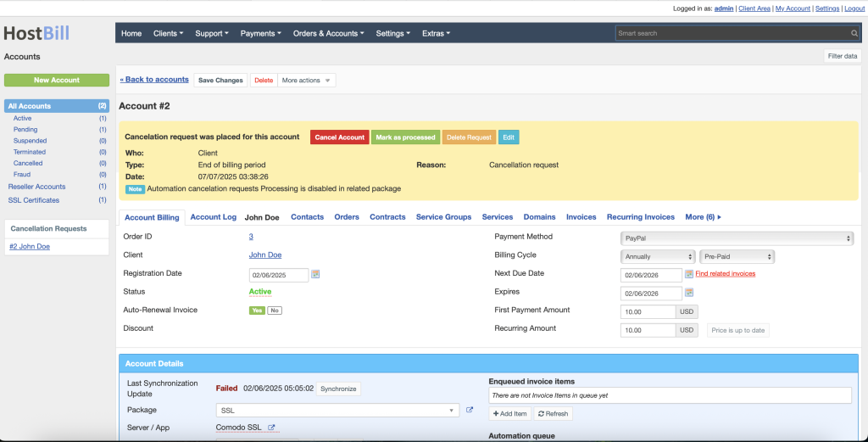Open the John Doe client link

[265, 255]
